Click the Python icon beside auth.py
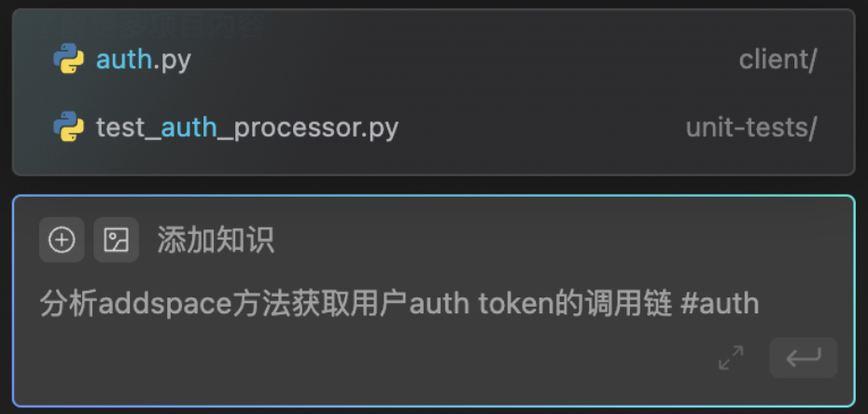 [69, 59]
